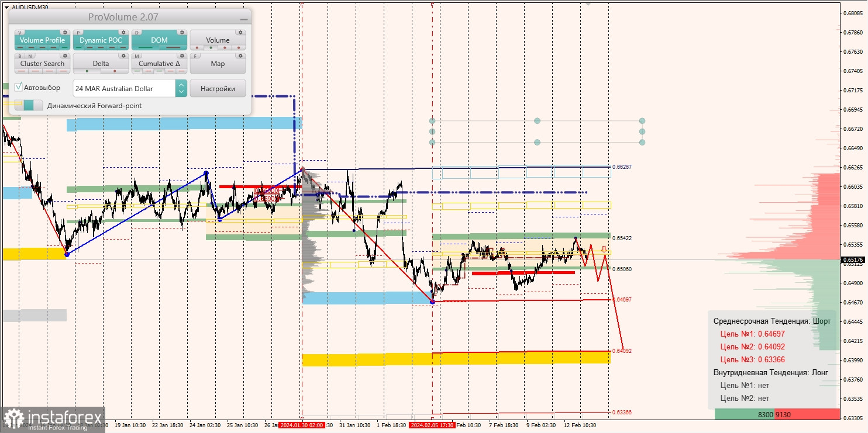This screenshot has width=868, height=433.
Task: Click the 0.63366 target level label
Action: pos(622,413)
